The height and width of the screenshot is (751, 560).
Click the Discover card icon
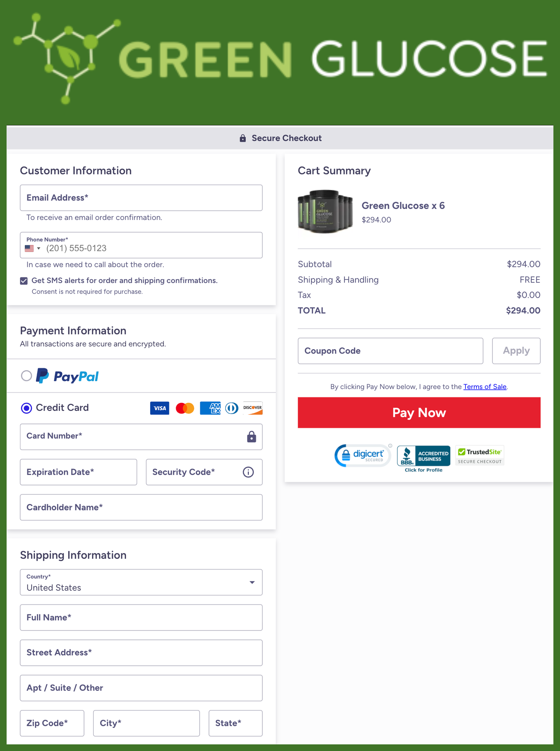[253, 408]
